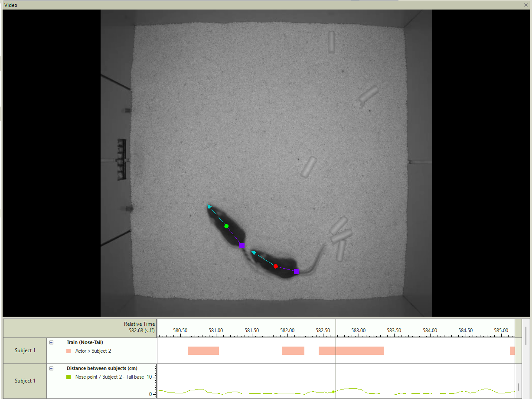Click the Train (Nose-Tail) heading

(x=85, y=342)
